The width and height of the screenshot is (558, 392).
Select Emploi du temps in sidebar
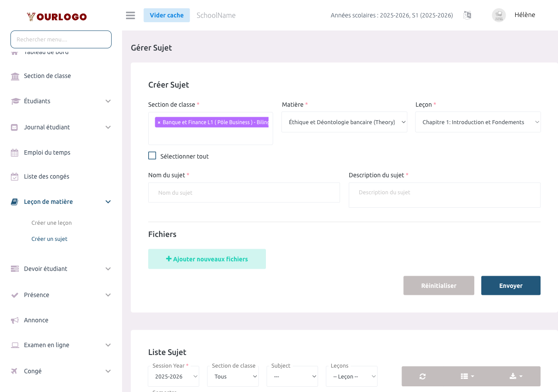tap(47, 152)
